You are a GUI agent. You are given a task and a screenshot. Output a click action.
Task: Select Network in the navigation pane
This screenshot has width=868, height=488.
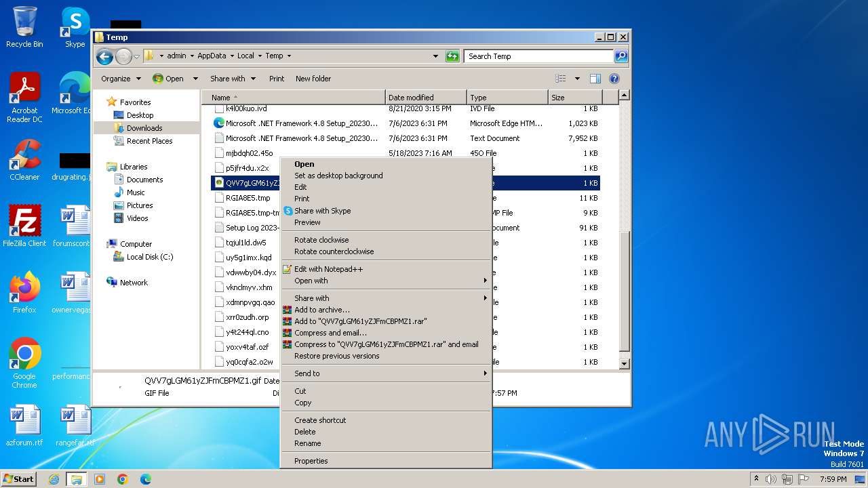point(134,283)
